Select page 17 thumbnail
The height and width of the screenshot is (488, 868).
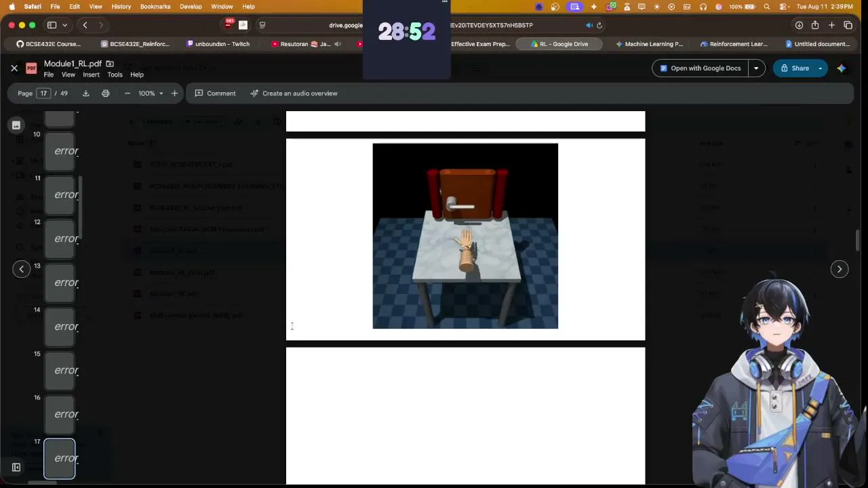pyautogui.click(x=60, y=459)
